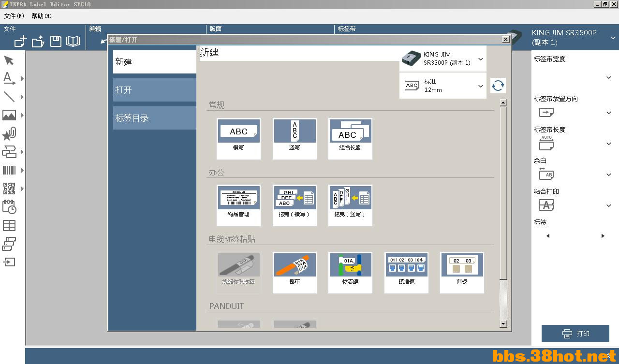Choose the 竖写 vertical label template

pos(295,139)
